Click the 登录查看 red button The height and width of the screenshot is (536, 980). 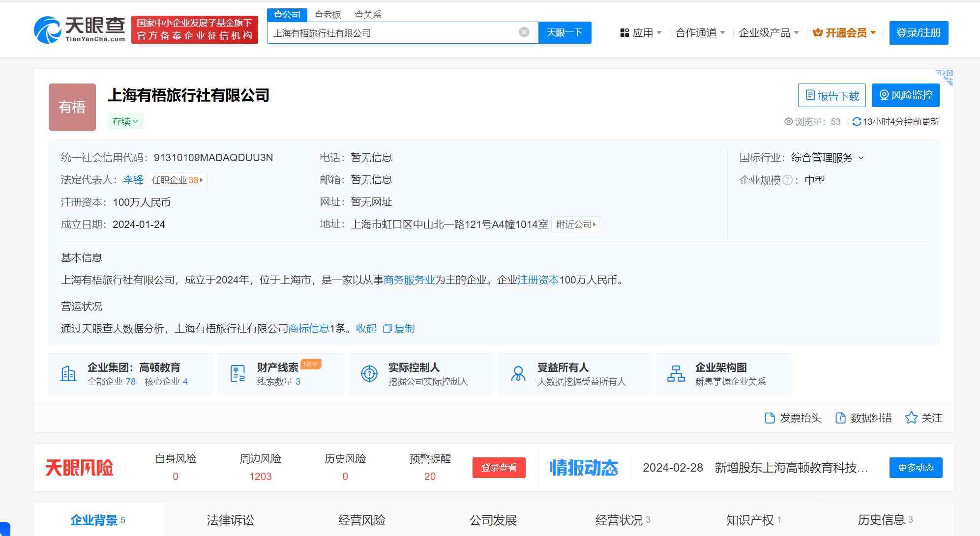[x=499, y=468]
